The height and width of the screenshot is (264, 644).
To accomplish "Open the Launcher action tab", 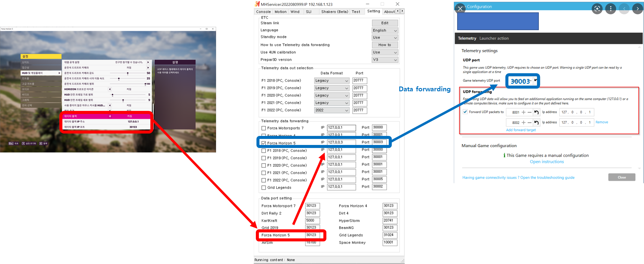I will click(494, 38).
